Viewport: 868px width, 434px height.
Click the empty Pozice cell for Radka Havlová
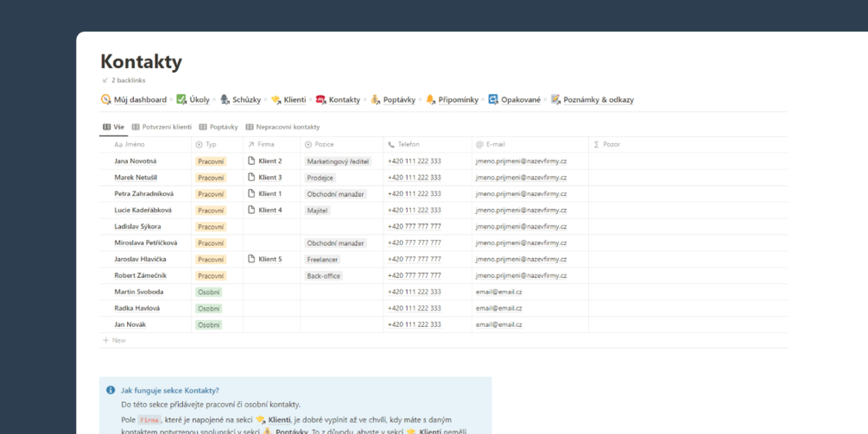click(x=341, y=308)
